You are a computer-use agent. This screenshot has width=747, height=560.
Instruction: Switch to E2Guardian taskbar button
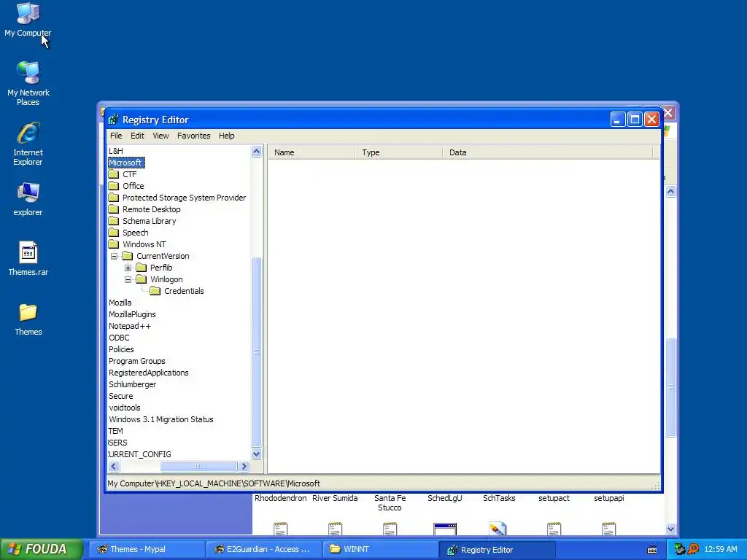pos(264,550)
